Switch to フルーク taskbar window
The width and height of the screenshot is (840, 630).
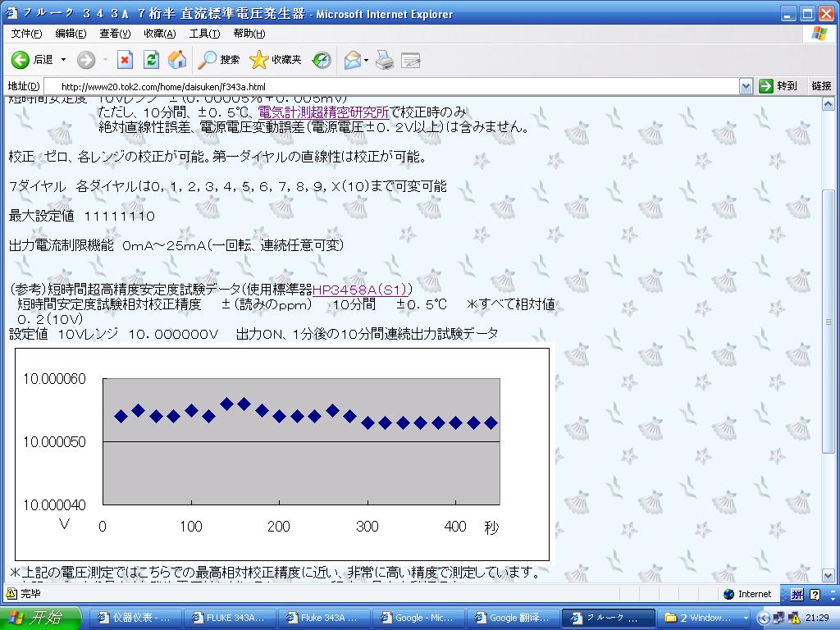click(608, 618)
